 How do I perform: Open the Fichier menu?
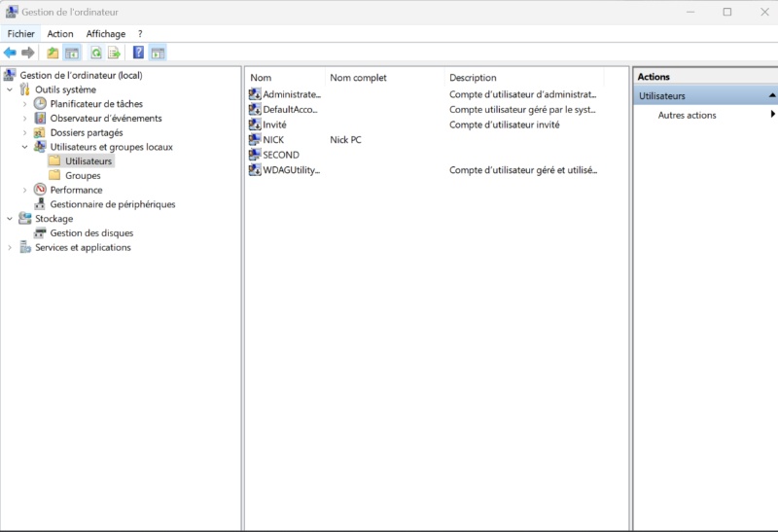pos(20,33)
